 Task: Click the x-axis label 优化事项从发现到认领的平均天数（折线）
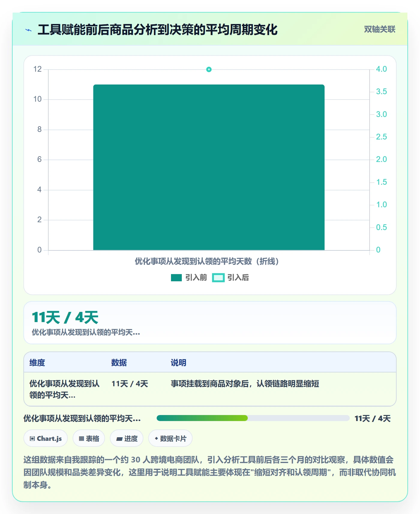[207, 261]
